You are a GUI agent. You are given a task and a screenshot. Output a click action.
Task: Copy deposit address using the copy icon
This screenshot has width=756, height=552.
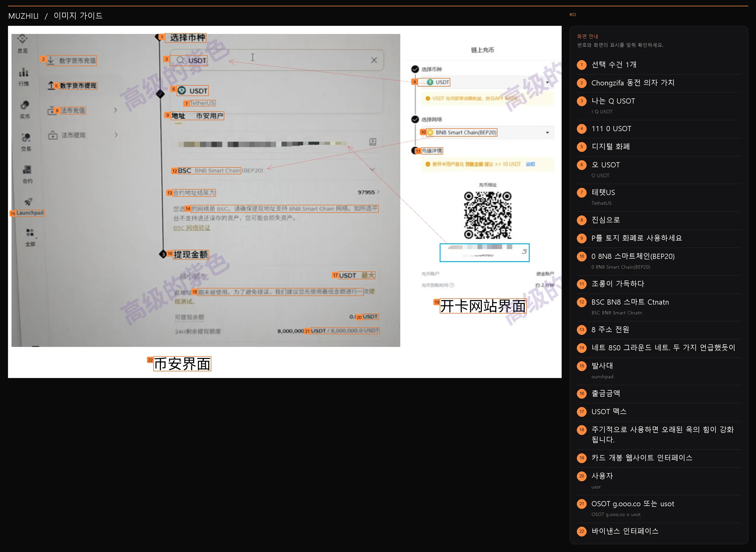[524, 252]
